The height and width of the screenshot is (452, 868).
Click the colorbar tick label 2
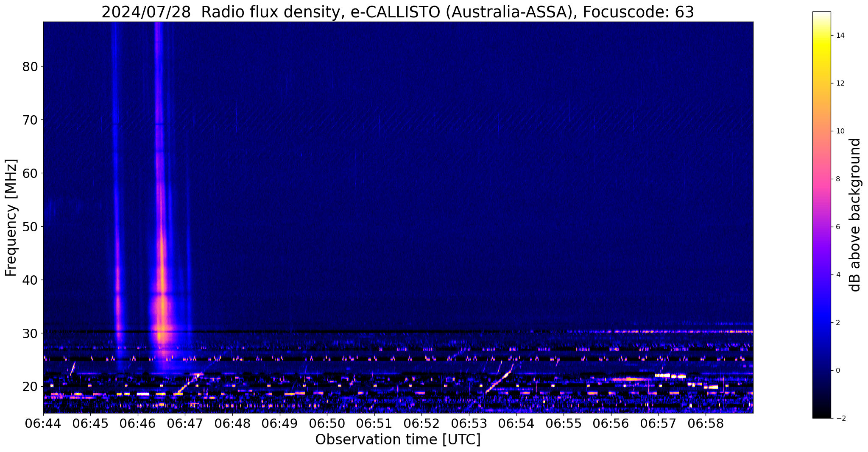pos(837,323)
